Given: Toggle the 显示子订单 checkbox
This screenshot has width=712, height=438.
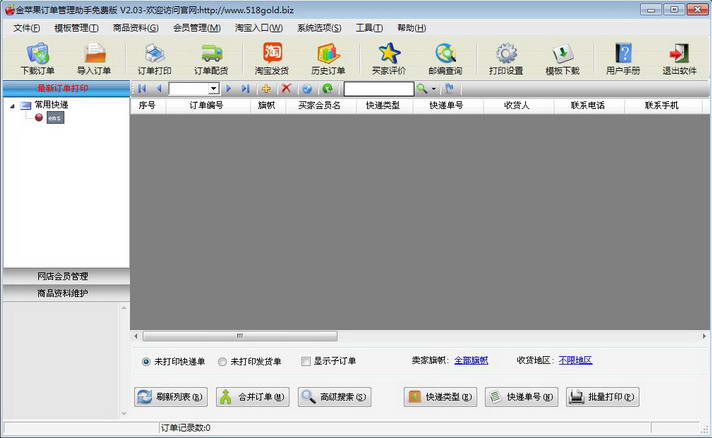Looking at the screenshot, I should [x=306, y=361].
